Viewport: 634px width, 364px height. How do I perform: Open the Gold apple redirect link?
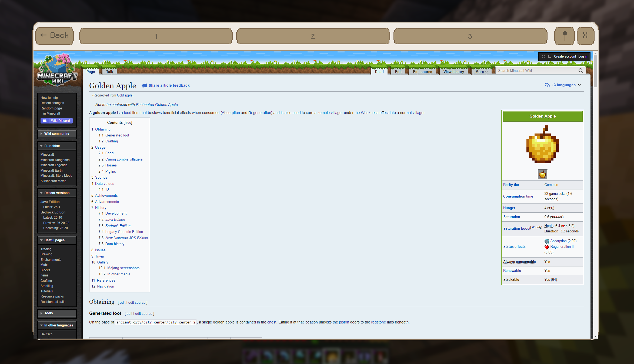click(x=124, y=95)
